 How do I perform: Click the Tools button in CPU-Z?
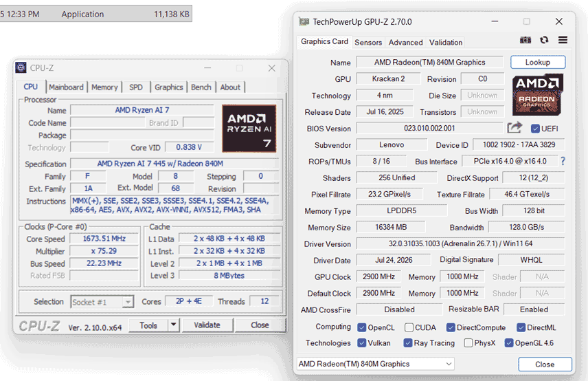pos(148,325)
